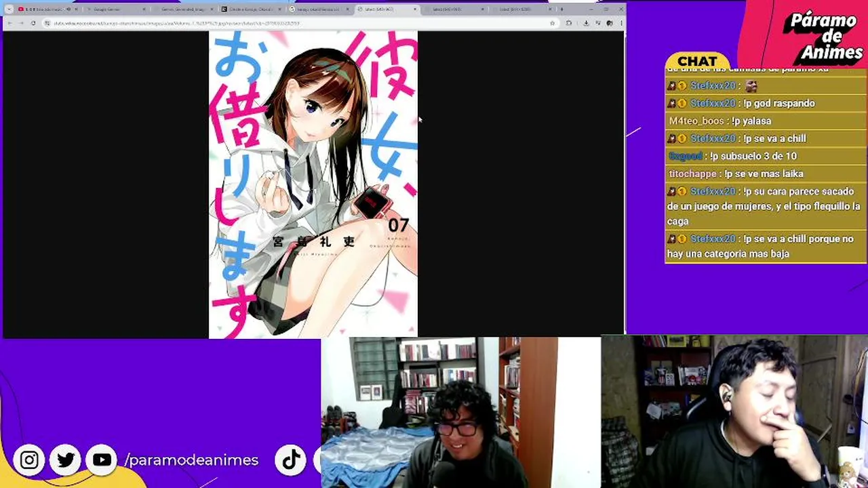This screenshot has width=868, height=488.
Task: Bookmark this page with the star icon
Action: click(552, 23)
